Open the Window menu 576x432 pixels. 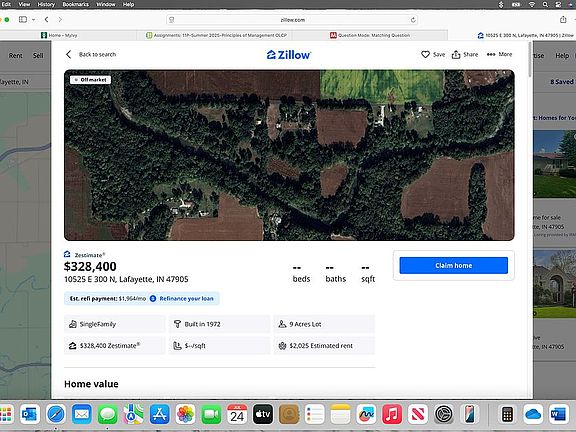(x=106, y=4)
